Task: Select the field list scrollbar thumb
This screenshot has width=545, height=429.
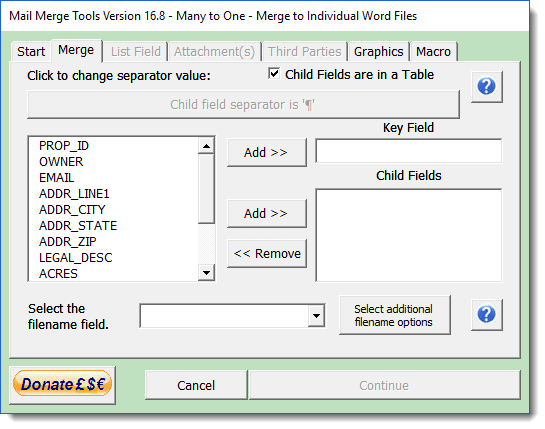Action: point(206,189)
